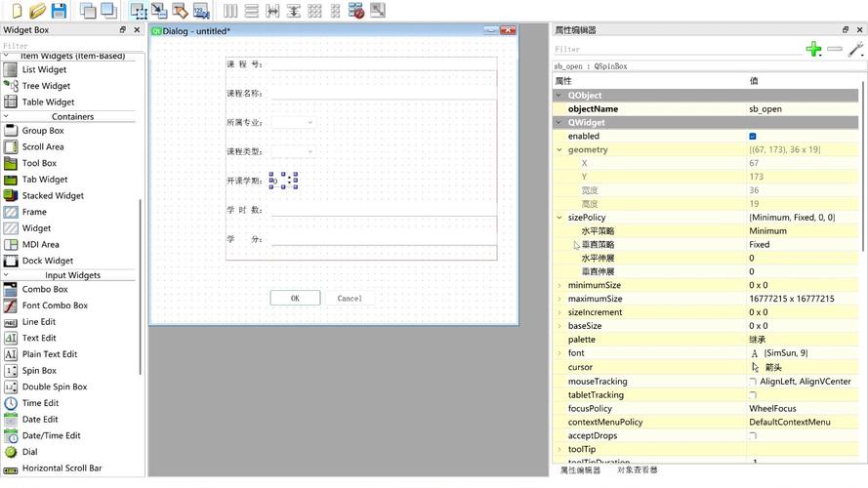The height and width of the screenshot is (488, 868).
Task: Select the Edit Buddies mode icon
Action: [x=180, y=11]
